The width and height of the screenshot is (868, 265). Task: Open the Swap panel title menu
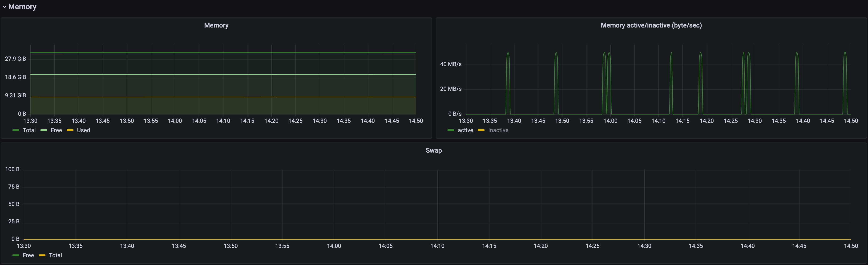[x=434, y=150]
